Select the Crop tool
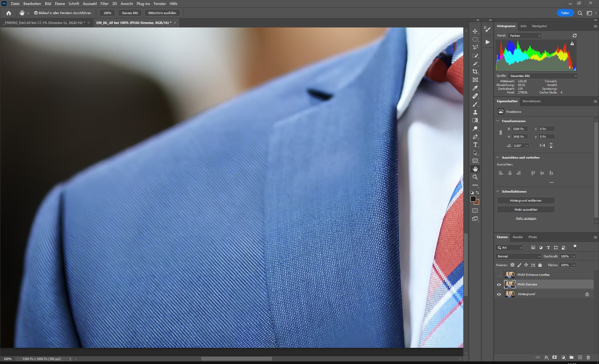The image size is (599, 364). point(475,72)
